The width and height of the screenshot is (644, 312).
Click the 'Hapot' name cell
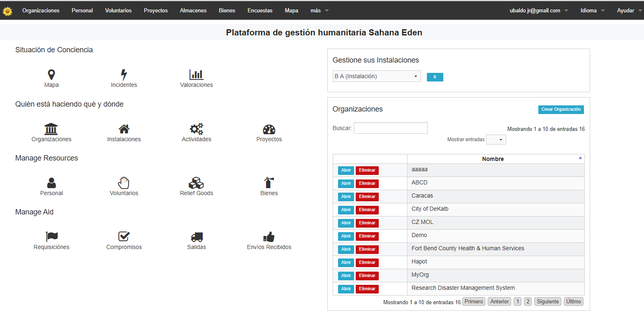click(x=496, y=262)
